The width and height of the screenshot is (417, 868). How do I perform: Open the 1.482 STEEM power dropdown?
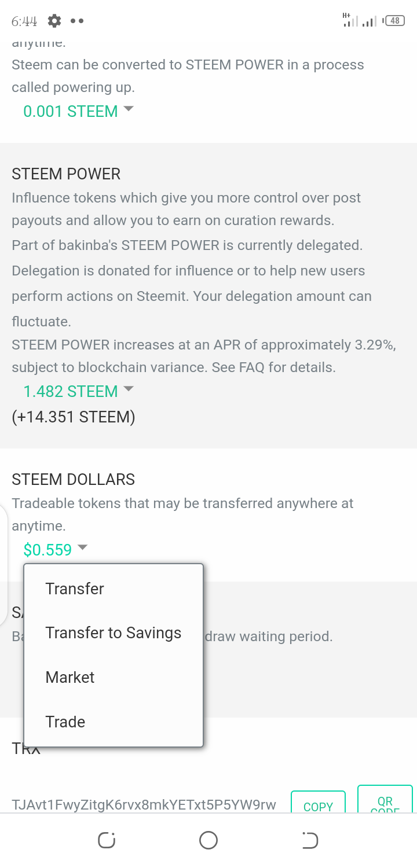71,392
